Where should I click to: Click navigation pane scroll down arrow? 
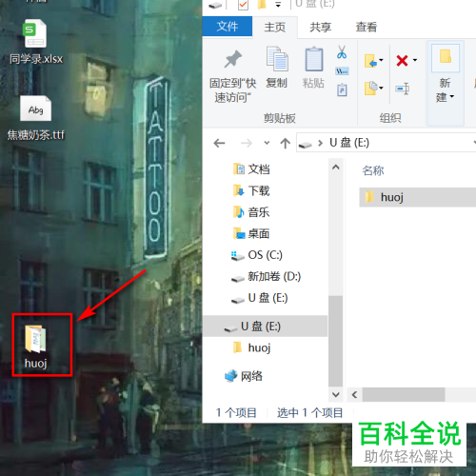pyautogui.click(x=336, y=394)
